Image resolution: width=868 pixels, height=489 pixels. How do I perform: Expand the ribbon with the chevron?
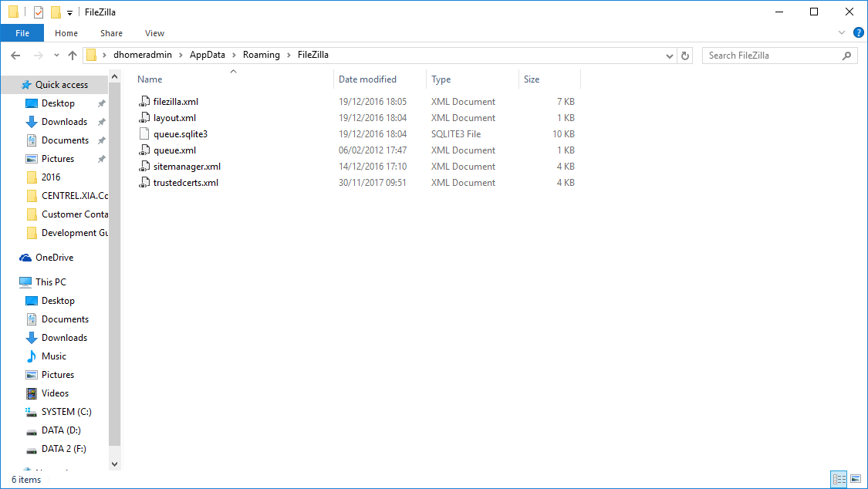[842, 32]
